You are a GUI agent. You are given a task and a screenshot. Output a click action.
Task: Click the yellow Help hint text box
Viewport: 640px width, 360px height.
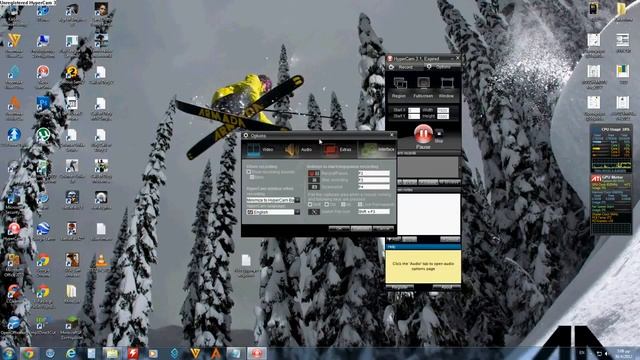[423, 266]
